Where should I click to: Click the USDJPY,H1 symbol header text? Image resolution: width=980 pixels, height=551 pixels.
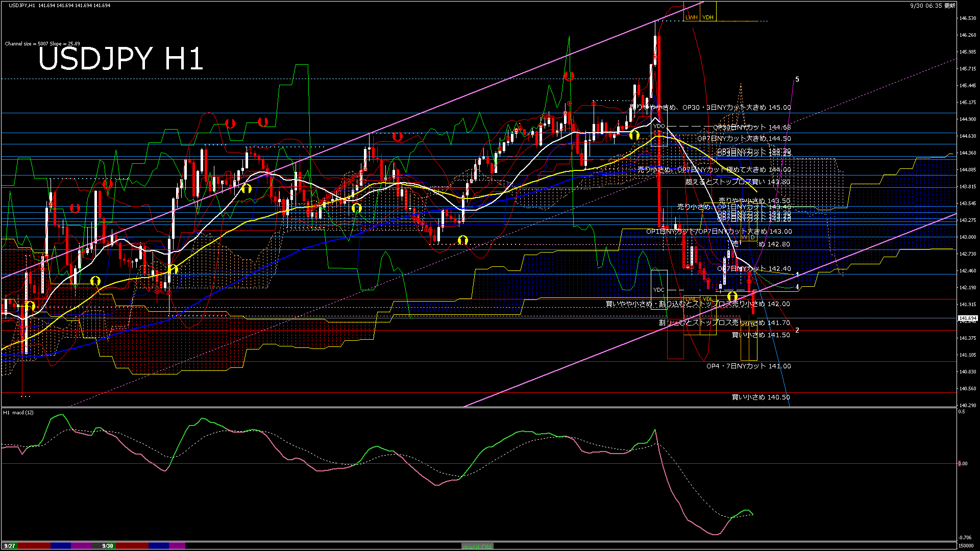(x=22, y=5)
